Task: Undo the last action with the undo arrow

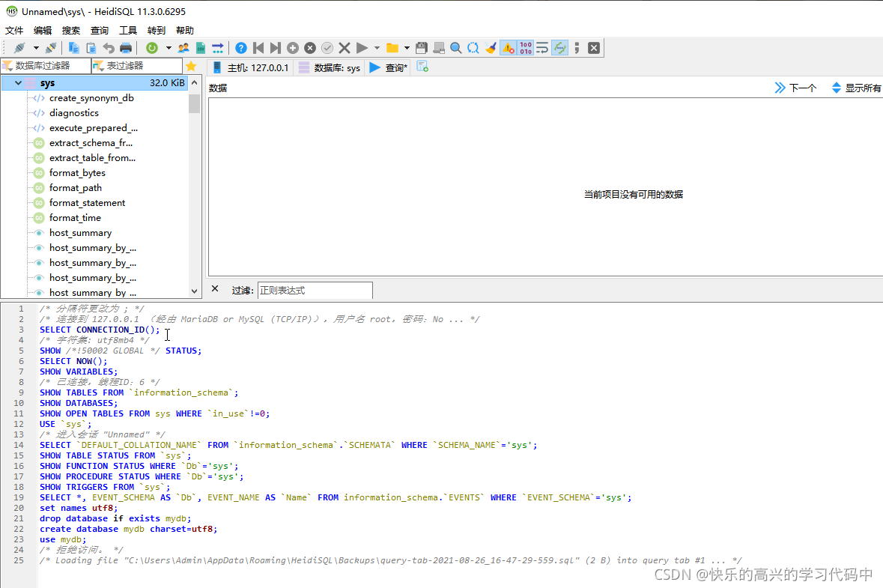Action: pos(109,48)
